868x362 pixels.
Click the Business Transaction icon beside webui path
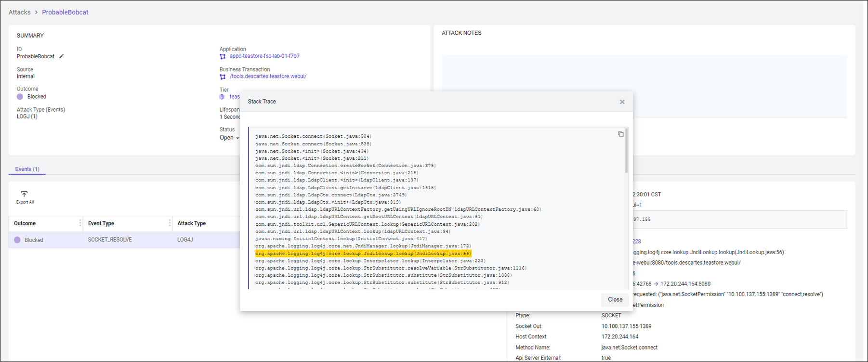(223, 77)
